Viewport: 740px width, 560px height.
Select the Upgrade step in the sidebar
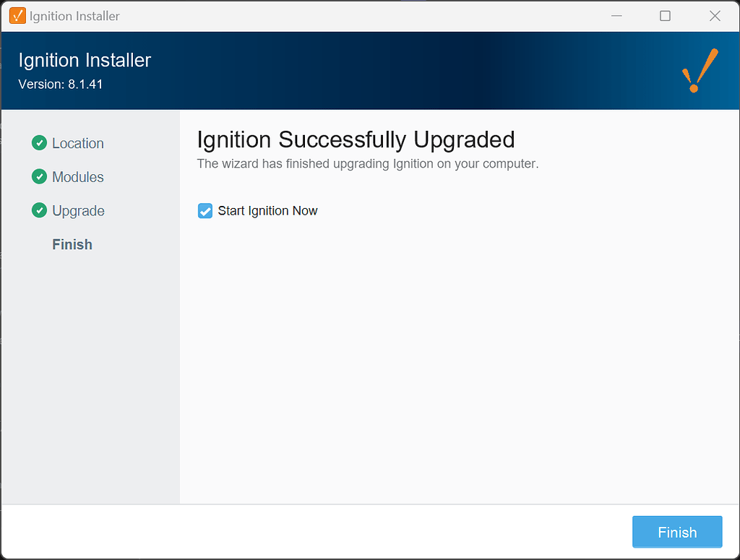(78, 210)
